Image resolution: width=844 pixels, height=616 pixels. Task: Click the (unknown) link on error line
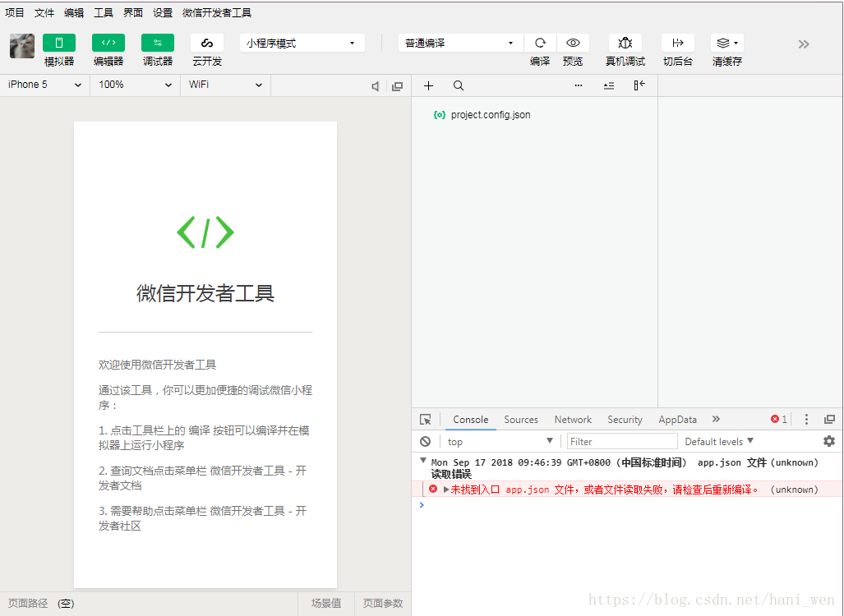click(x=794, y=490)
